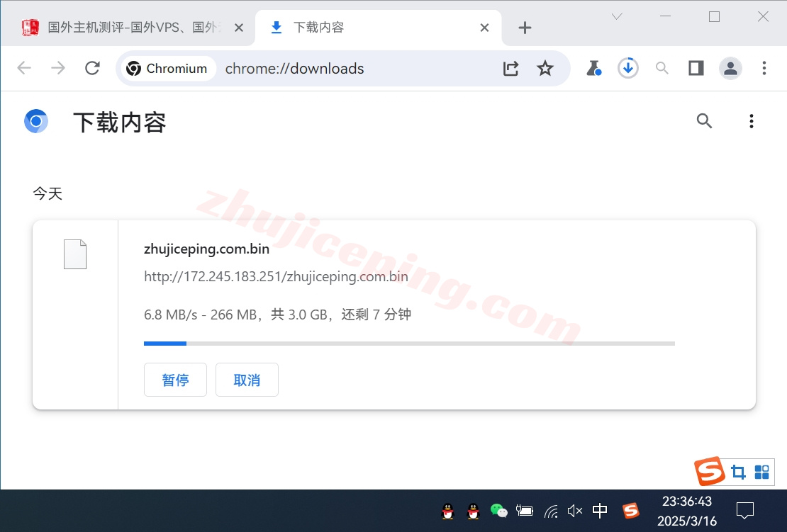
Task: Open the Chrome Labs flask icon
Action: click(x=593, y=68)
